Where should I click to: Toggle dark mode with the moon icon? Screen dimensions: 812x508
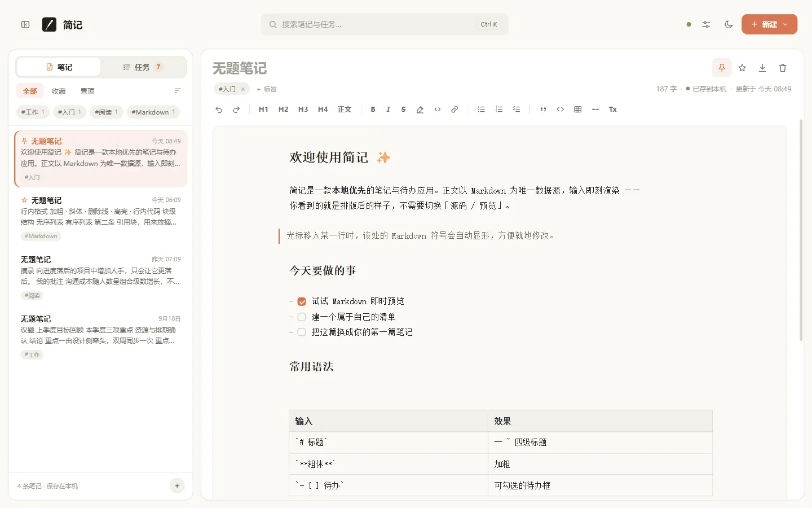pos(729,24)
